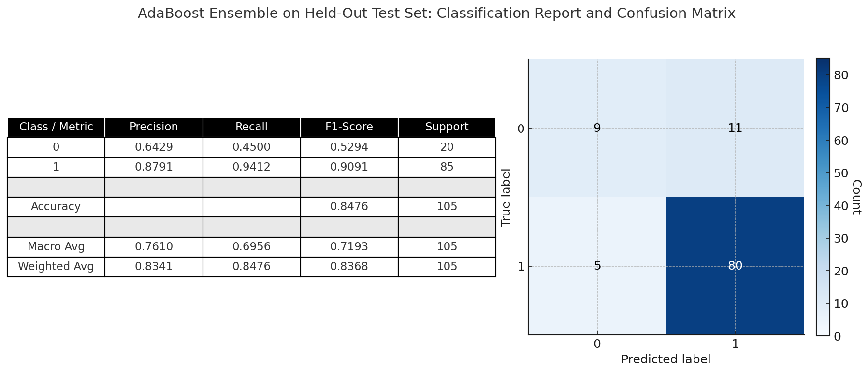Select the recall value 0.9412
Image resolution: width=868 pixels, height=373 pixels.
pos(251,167)
